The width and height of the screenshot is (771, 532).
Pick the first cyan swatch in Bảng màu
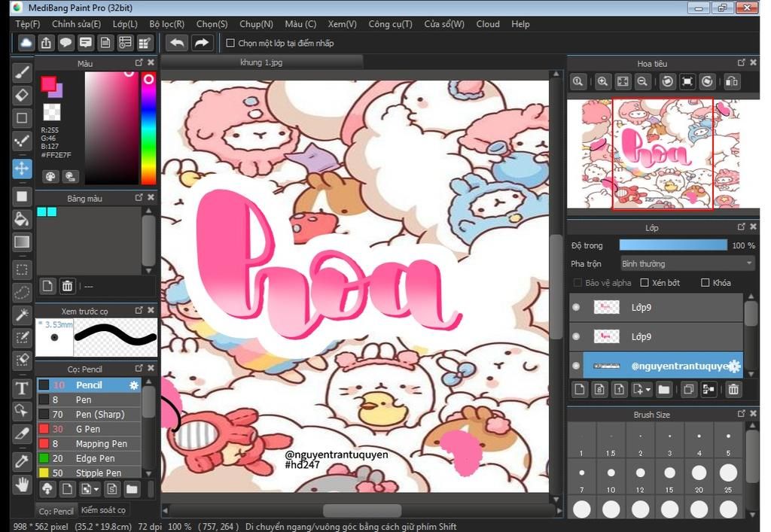click(x=42, y=211)
